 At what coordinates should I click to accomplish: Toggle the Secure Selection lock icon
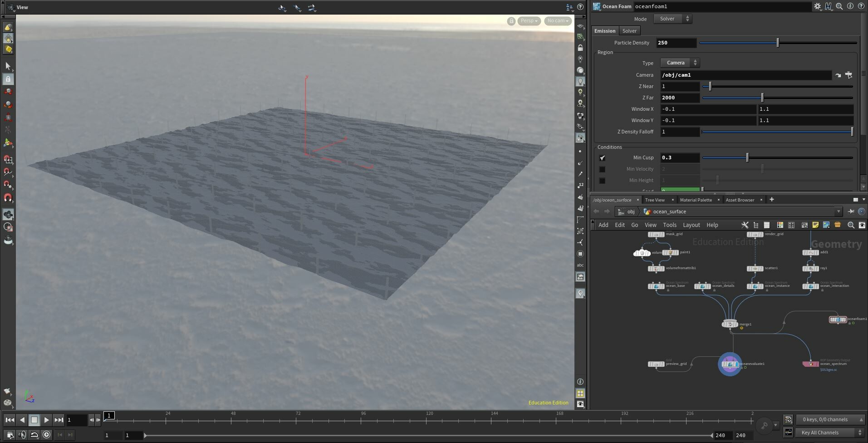8,79
